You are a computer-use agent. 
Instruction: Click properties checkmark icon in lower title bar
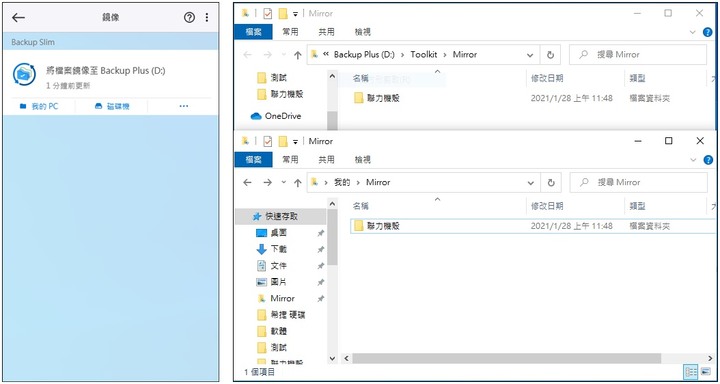[267, 141]
